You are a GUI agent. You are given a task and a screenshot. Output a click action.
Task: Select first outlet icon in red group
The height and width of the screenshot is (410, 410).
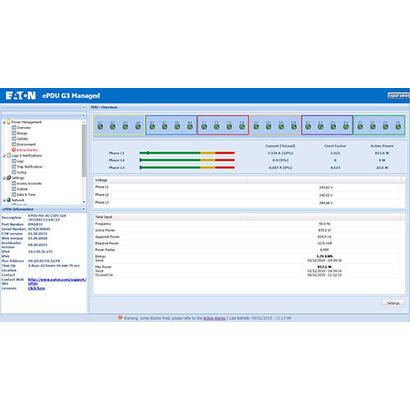coord(204,126)
